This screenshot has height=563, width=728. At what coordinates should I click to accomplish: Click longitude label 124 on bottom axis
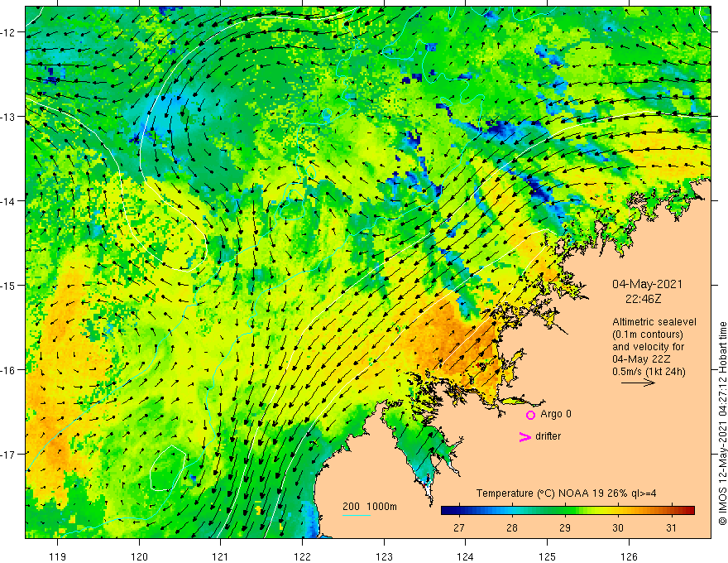(x=466, y=556)
